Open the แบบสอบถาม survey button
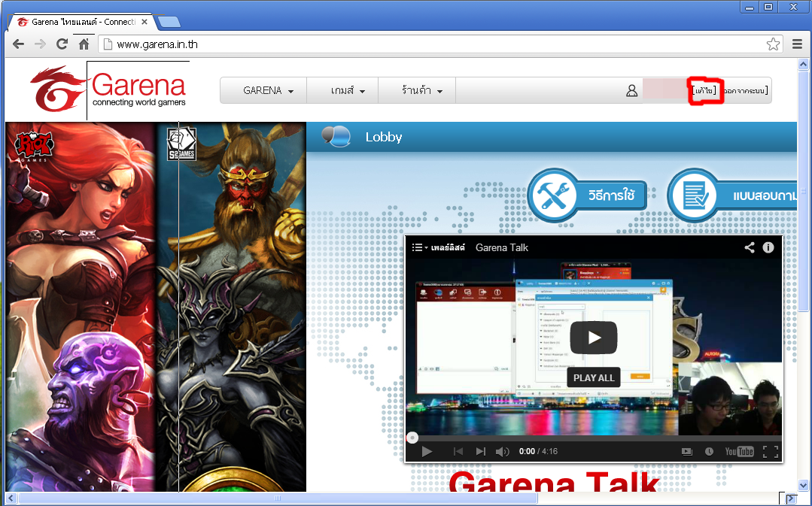Viewport: 812px width, 506px height. (732, 195)
